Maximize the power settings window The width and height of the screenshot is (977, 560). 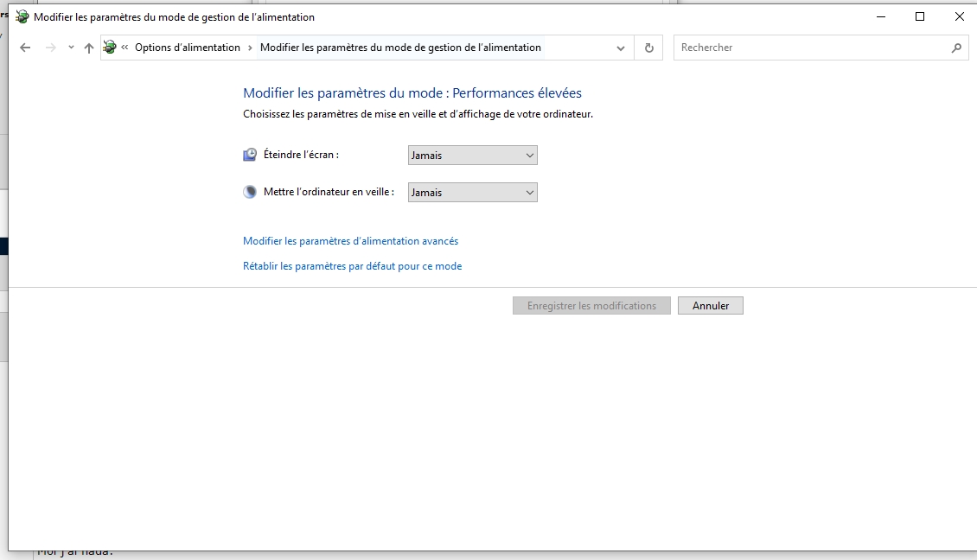(x=920, y=16)
